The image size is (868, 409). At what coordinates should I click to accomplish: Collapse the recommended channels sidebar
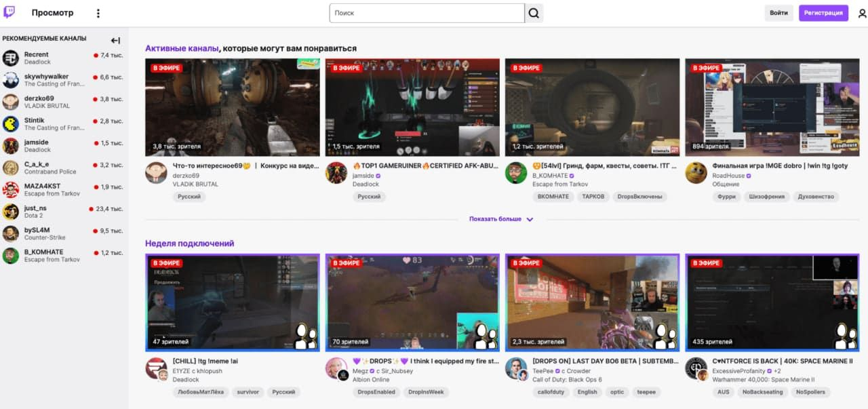coord(115,40)
